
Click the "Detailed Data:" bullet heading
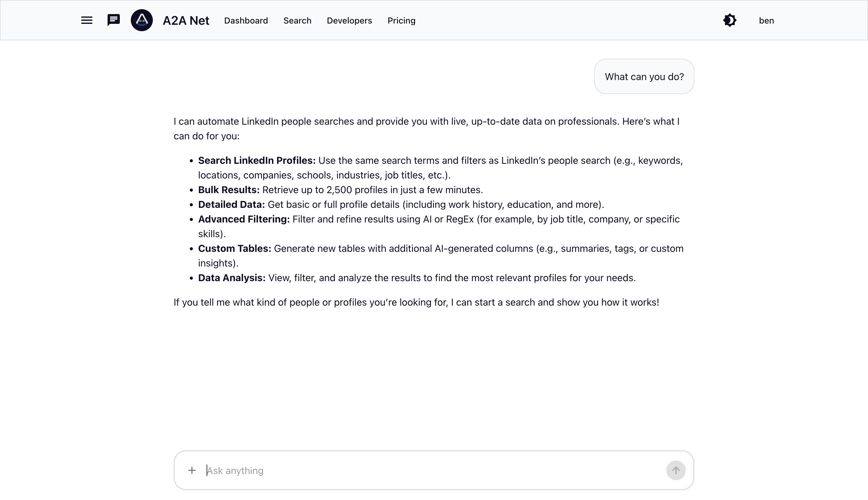click(231, 205)
